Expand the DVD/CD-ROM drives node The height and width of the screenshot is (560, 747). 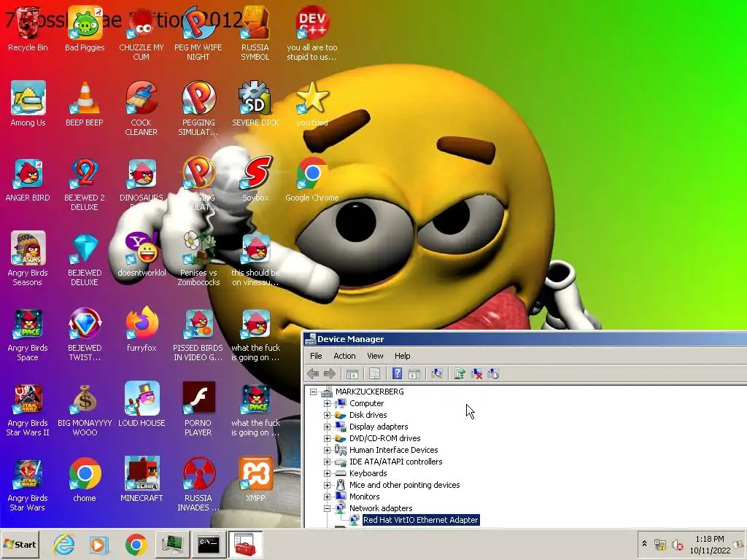pos(328,438)
